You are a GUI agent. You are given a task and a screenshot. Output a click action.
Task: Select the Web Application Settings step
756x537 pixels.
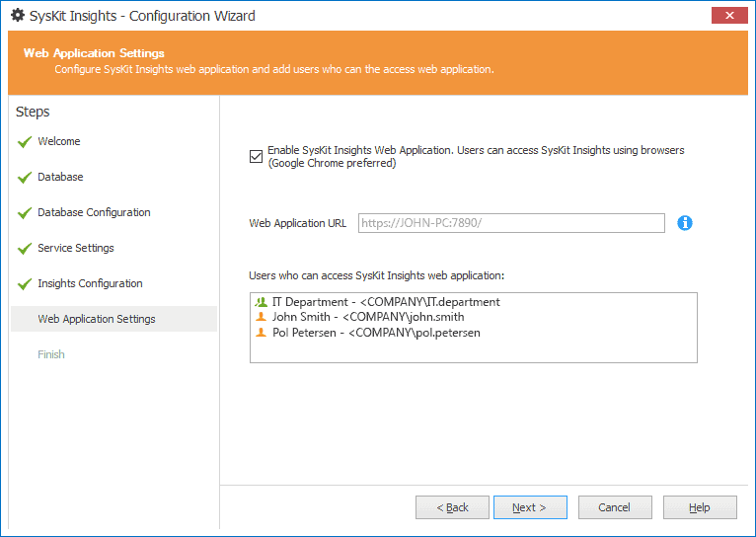(x=113, y=319)
